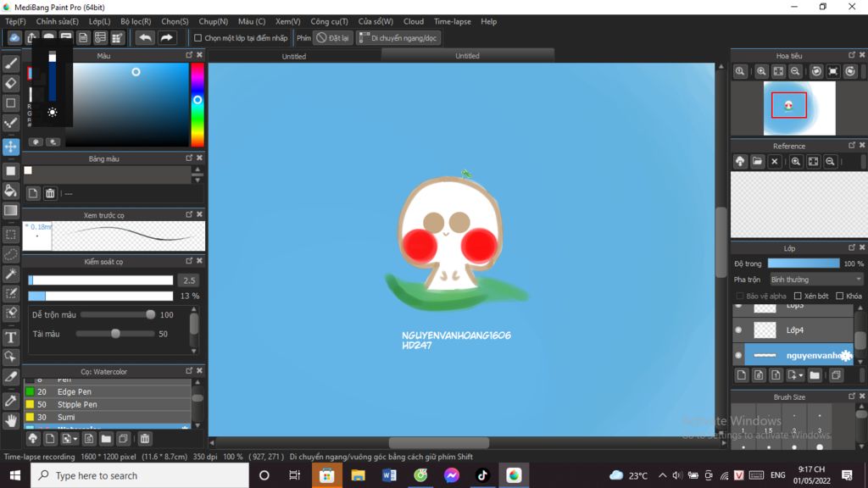
Task: Select the Bucket fill tool
Action: click(10, 191)
